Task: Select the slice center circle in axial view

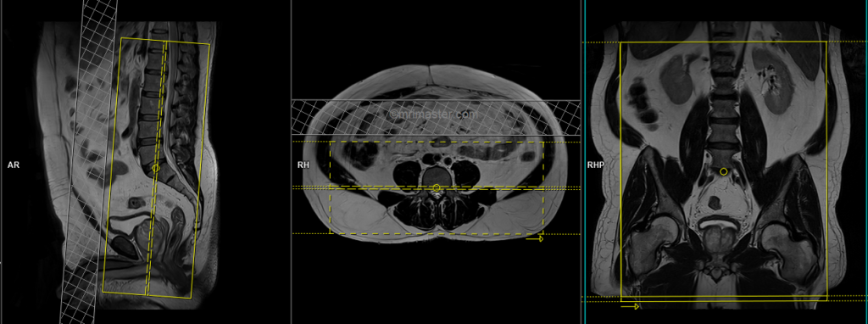Action: pos(437,188)
